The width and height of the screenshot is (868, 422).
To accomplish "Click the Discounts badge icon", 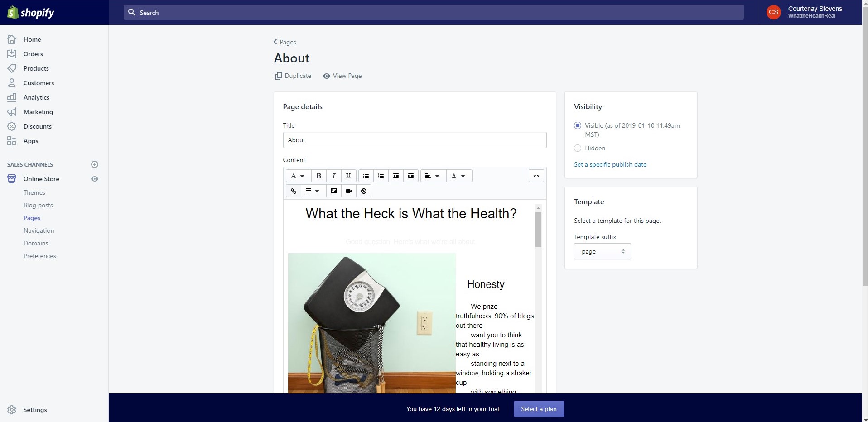I will click(12, 126).
